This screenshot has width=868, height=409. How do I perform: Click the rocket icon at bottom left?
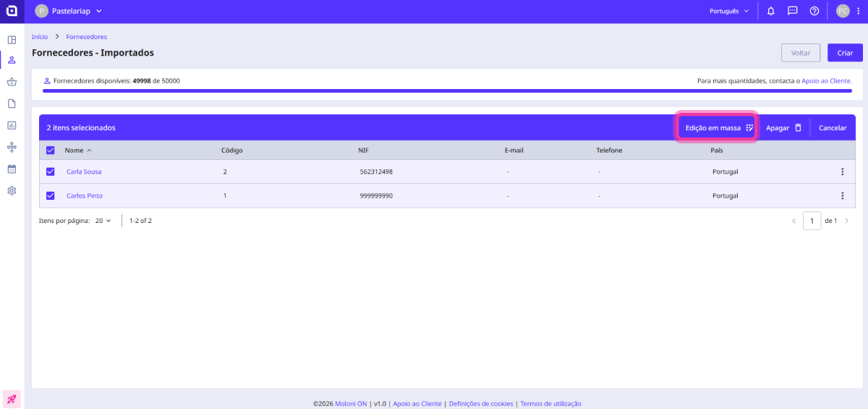pyautogui.click(x=12, y=398)
